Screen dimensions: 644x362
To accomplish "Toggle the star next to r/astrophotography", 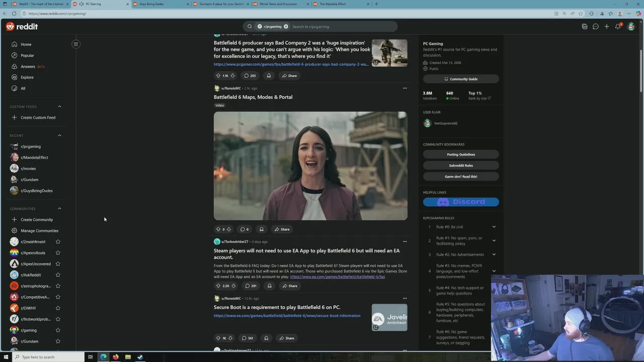I will (x=58, y=286).
